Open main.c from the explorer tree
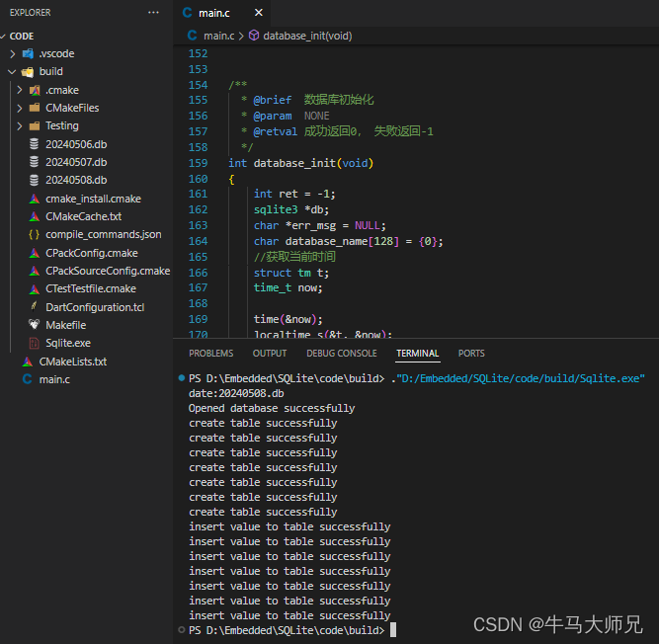Screen dimensions: 659x644 pos(53,379)
